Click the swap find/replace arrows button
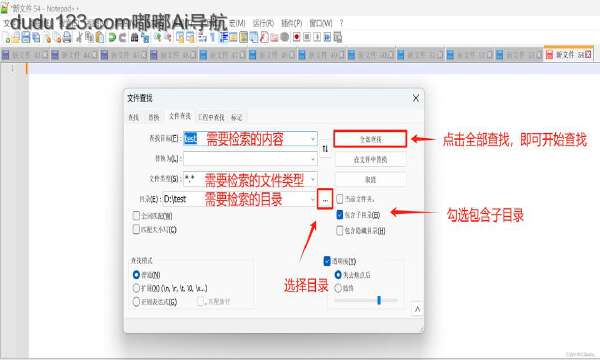Image resolution: width=600 pixels, height=360 pixels. click(x=325, y=149)
